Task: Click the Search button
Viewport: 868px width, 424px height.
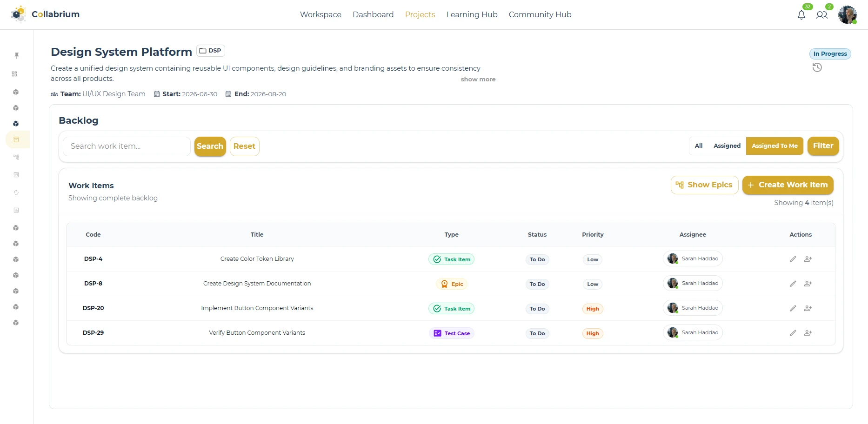Action: (210, 146)
